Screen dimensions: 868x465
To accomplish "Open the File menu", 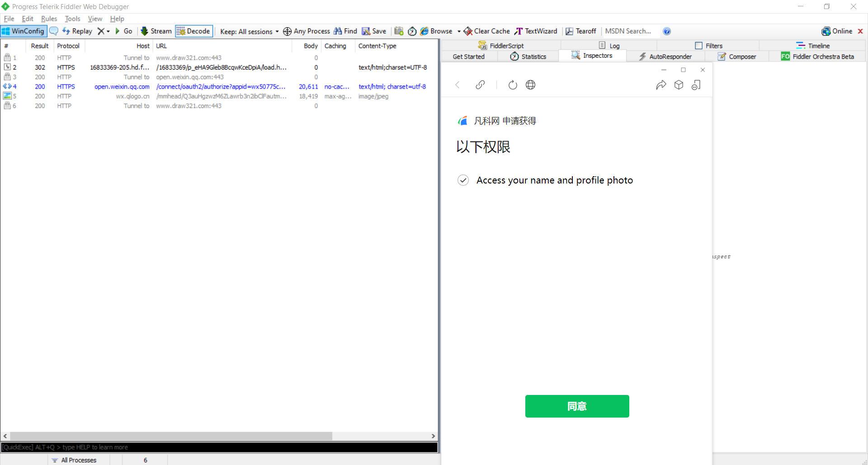I will (x=9, y=19).
